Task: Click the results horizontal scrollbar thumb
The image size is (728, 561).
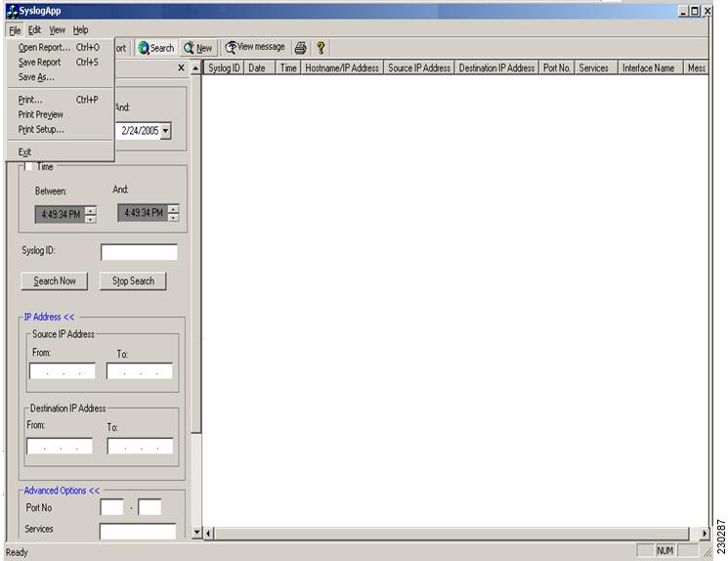Action: (451, 533)
